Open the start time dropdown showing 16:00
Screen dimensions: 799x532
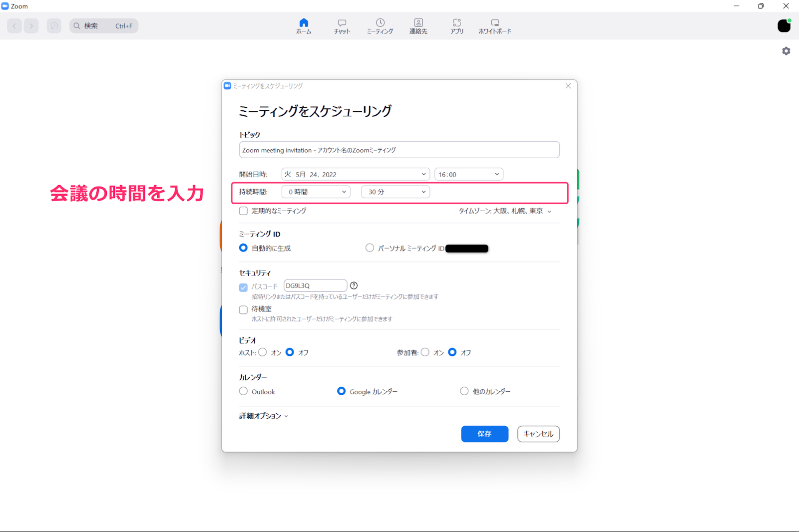pyautogui.click(x=468, y=174)
